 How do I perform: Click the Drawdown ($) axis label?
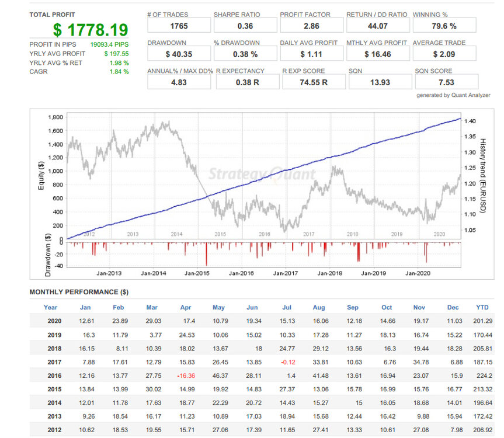[x=48, y=255]
